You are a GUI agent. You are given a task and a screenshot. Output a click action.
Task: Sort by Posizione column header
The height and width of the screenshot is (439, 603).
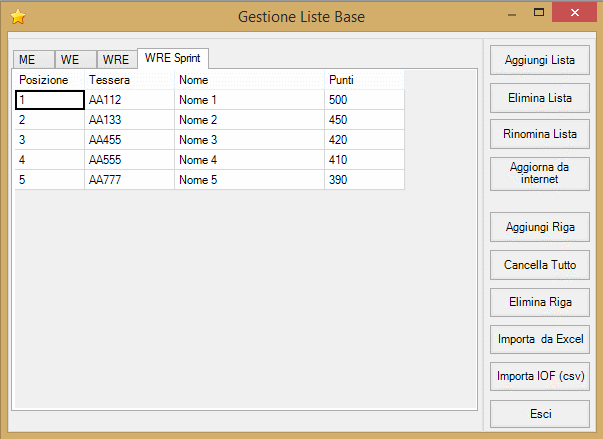click(x=50, y=80)
